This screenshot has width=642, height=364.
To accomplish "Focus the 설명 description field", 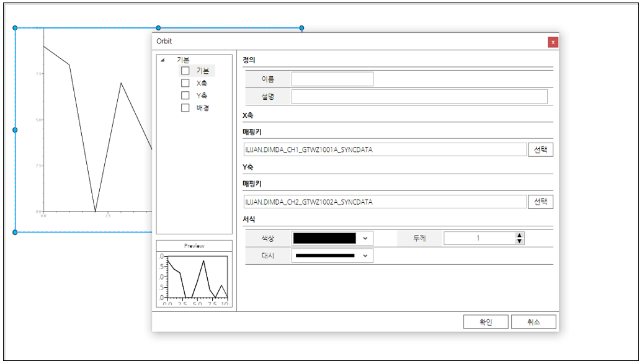I will pyautogui.click(x=419, y=97).
